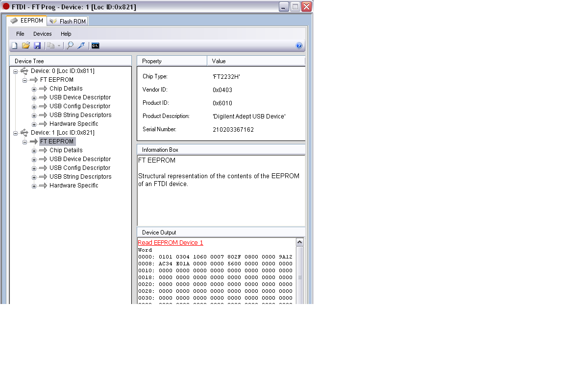Click hex row 0008 in Device Output

click(215, 263)
